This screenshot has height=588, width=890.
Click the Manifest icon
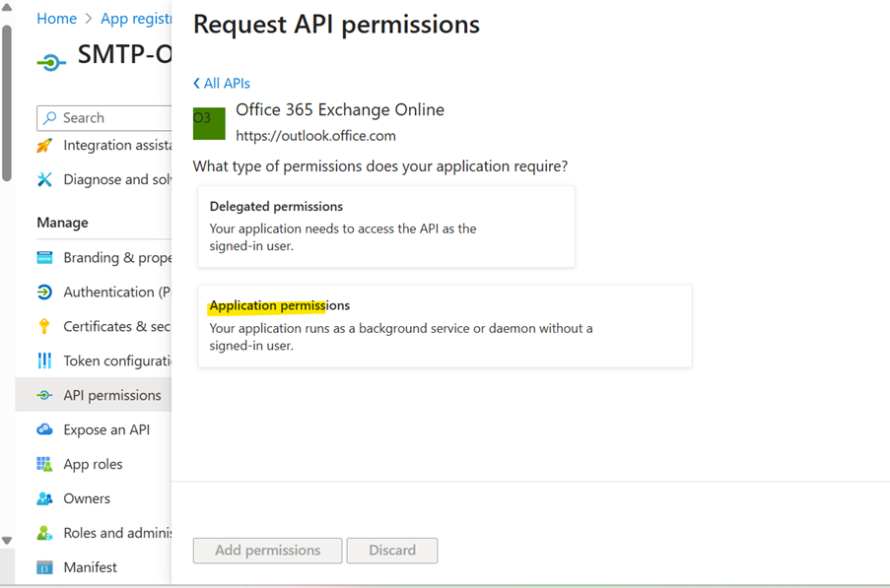[x=44, y=567]
